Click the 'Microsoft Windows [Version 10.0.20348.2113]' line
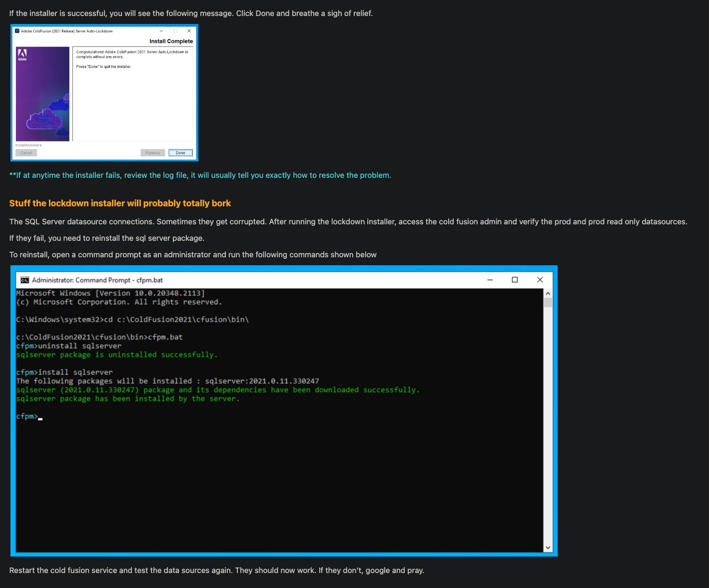This screenshot has width=709, height=588. tap(110, 293)
